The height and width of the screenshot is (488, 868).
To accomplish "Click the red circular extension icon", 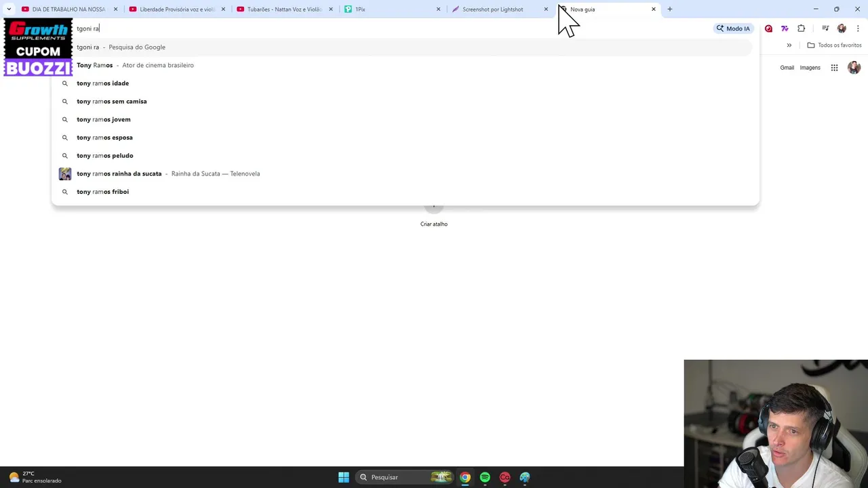I will pyautogui.click(x=768, y=28).
